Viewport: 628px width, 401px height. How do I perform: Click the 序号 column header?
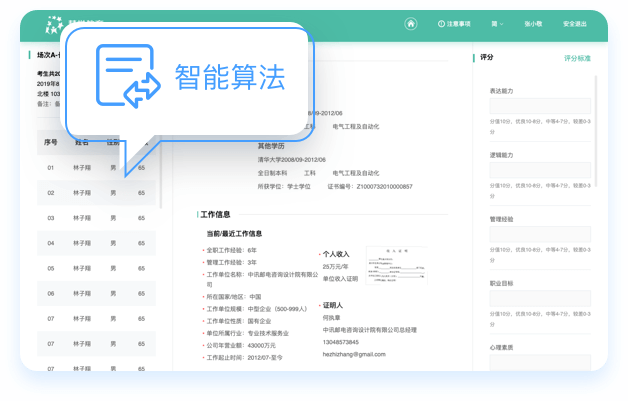(51, 142)
